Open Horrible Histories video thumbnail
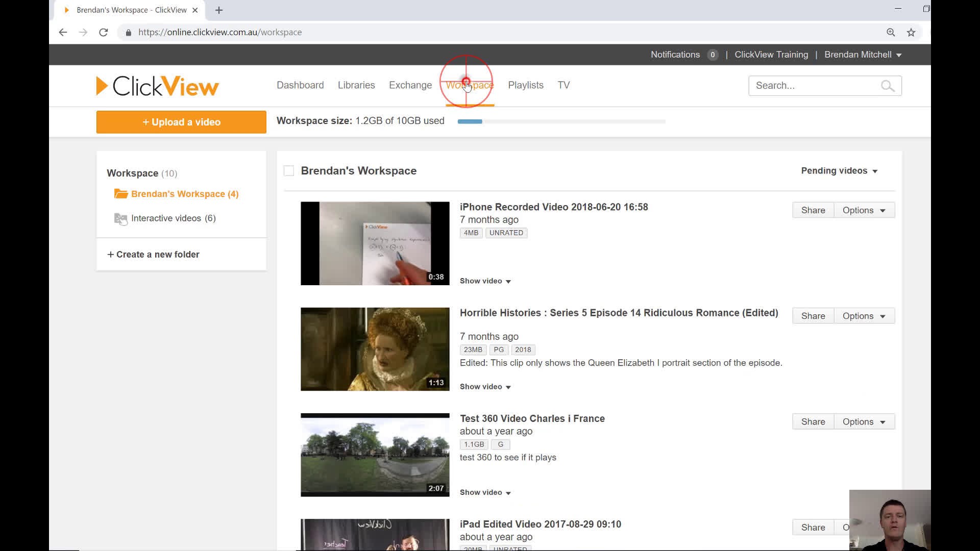The image size is (980, 551). pos(375,349)
